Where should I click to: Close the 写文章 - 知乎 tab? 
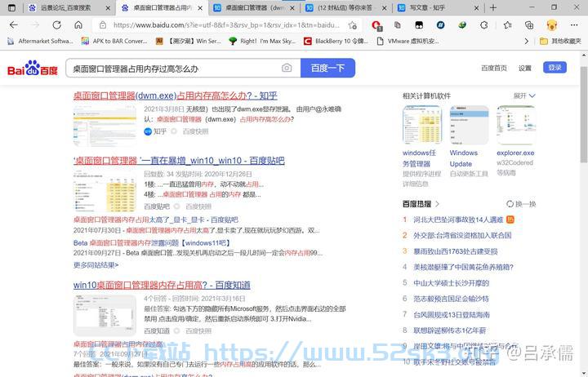[476, 8]
